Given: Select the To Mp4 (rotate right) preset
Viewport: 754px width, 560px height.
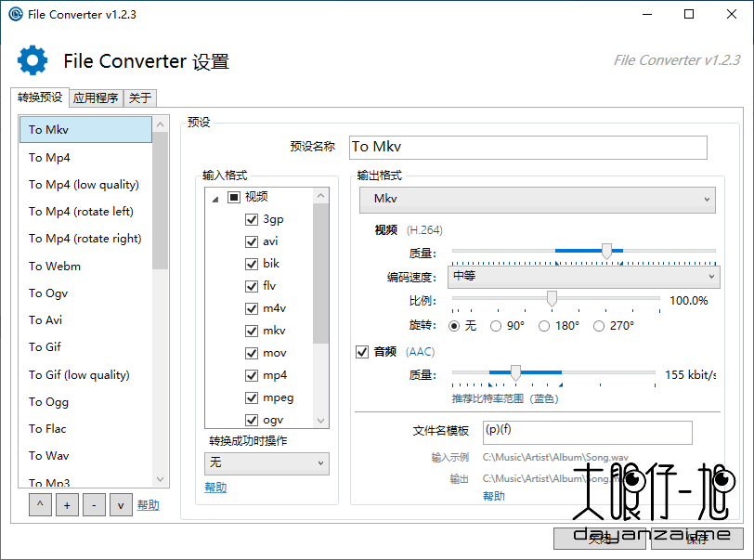Looking at the screenshot, I should click(85, 238).
